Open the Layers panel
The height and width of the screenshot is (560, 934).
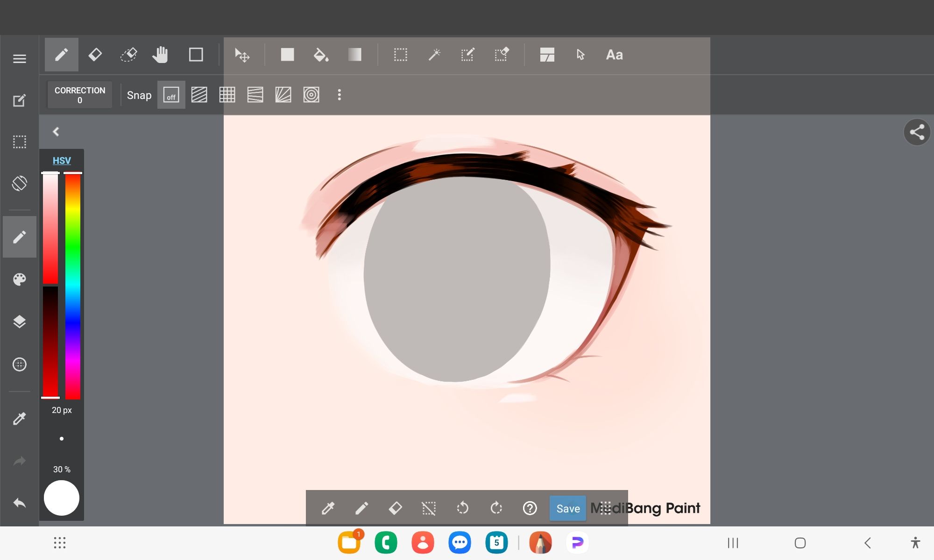pyautogui.click(x=19, y=322)
